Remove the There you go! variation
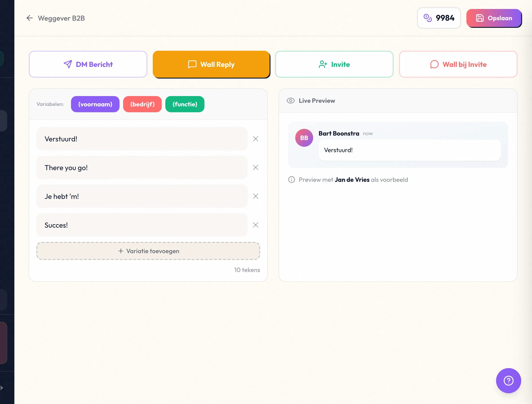The height and width of the screenshot is (404, 532). pos(256,167)
